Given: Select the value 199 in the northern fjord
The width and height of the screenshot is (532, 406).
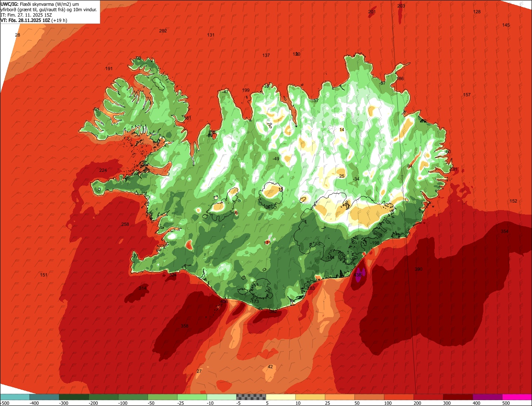Looking at the screenshot, I should click(x=246, y=90).
